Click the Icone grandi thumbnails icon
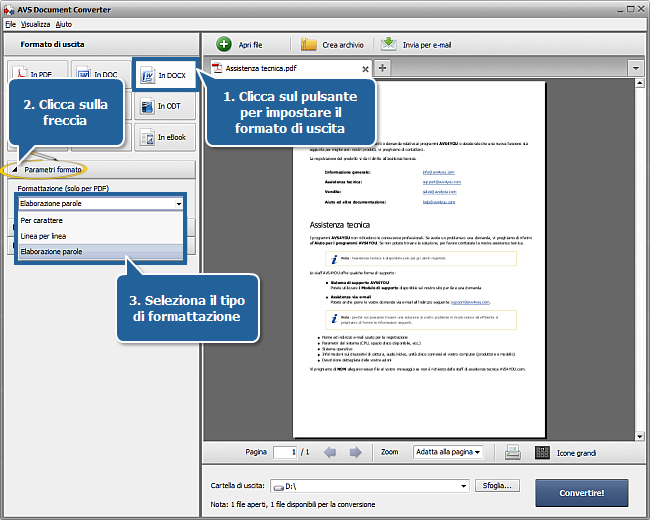 (x=542, y=452)
